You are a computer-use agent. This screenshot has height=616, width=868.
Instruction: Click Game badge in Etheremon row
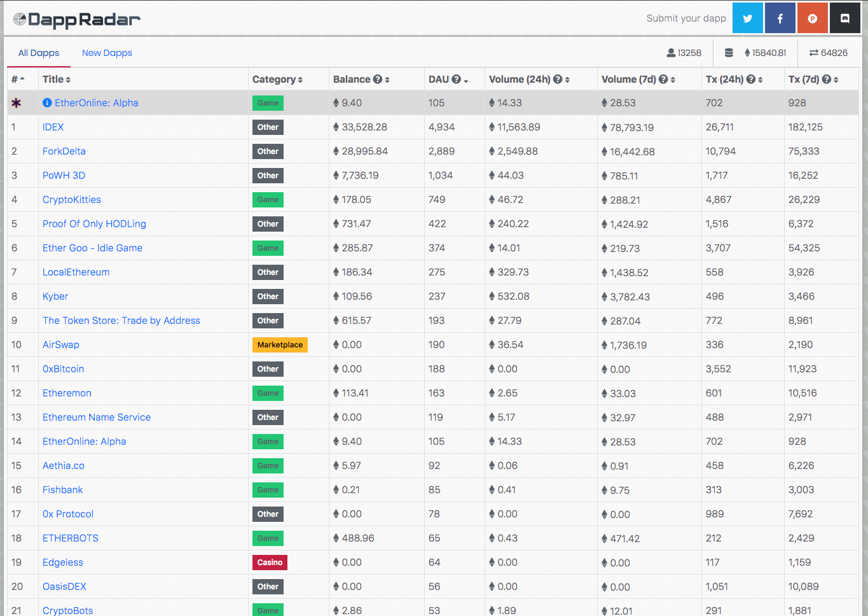(268, 393)
